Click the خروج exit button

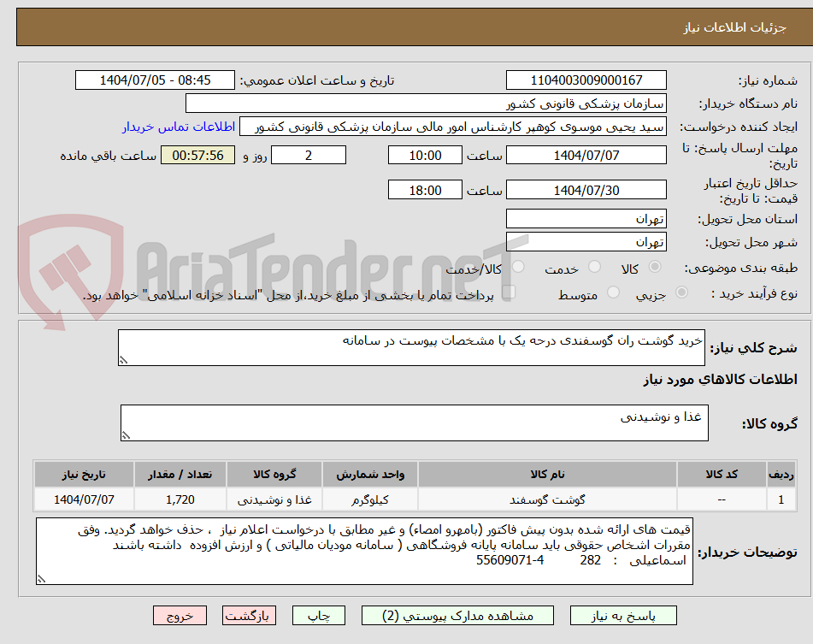(180, 616)
